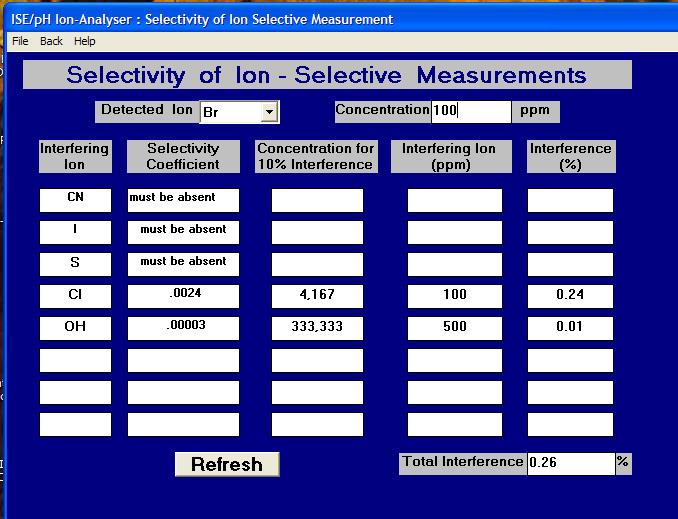Click the Detected Ion combo box showing Br
Screen dimensions: 678x519
(x=239, y=112)
